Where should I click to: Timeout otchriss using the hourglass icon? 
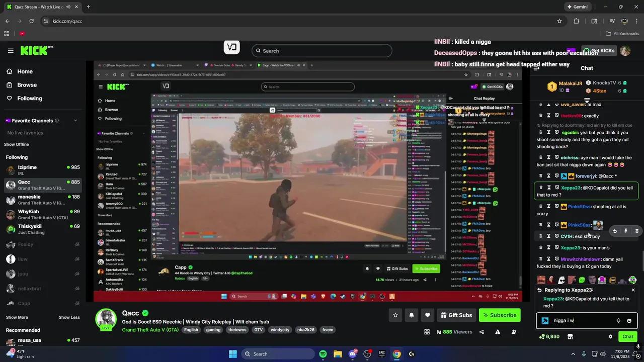coord(549,157)
